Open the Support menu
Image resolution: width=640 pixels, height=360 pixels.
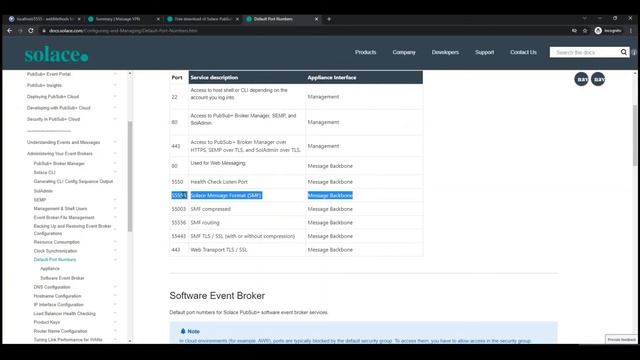coord(484,52)
